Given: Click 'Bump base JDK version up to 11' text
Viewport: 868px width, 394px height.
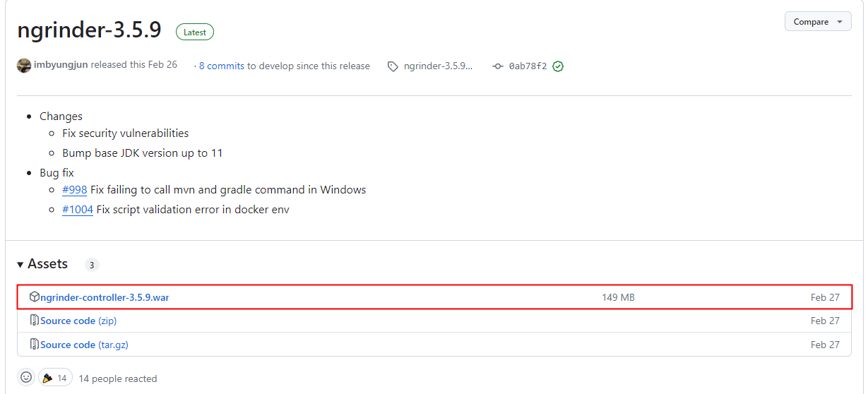Looking at the screenshot, I should 143,153.
